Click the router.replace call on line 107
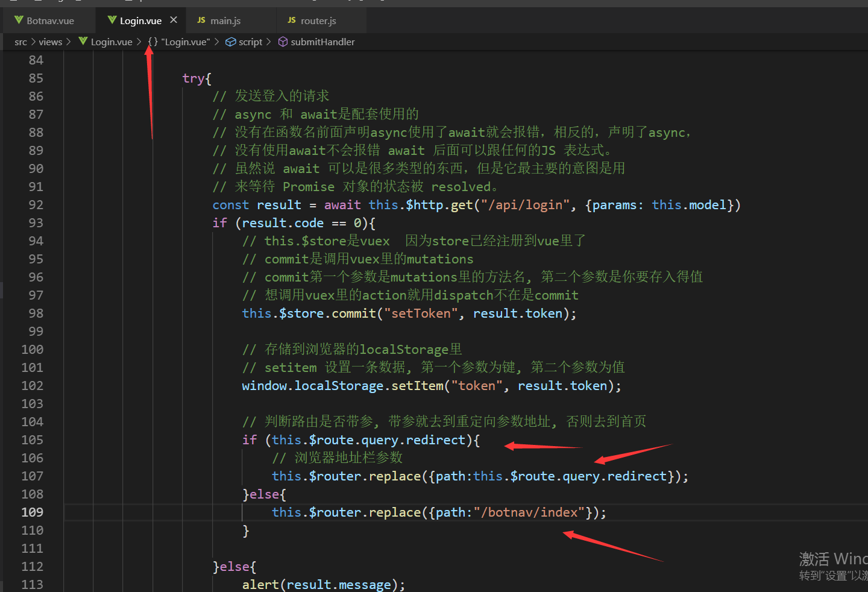Image resolution: width=868 pixels, height=592 pixels. [480, 476]
